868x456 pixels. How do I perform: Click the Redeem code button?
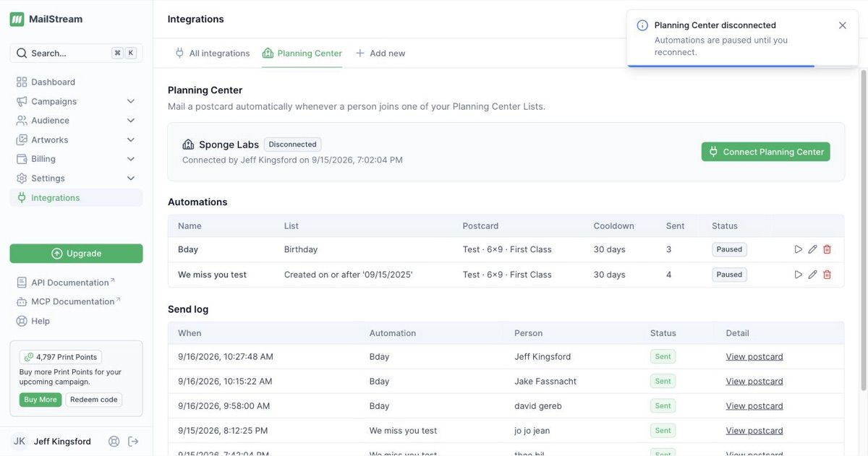94,400
